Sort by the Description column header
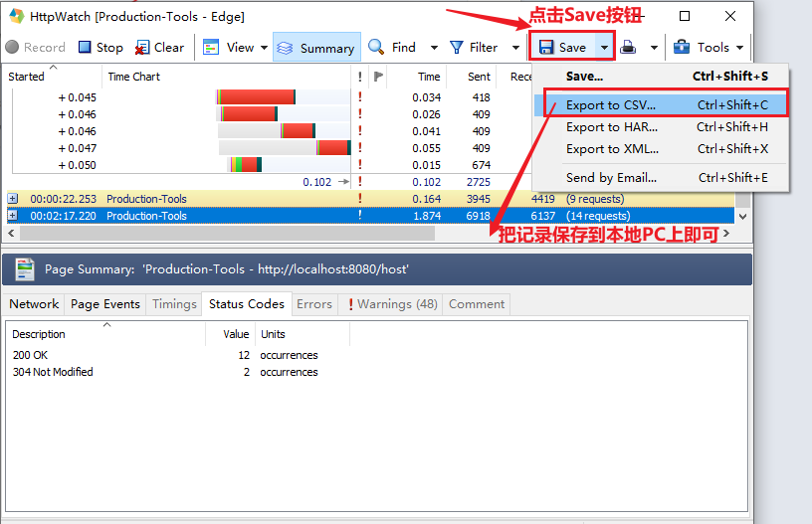Viewport: 812px width, 524px height. point(105,334)
